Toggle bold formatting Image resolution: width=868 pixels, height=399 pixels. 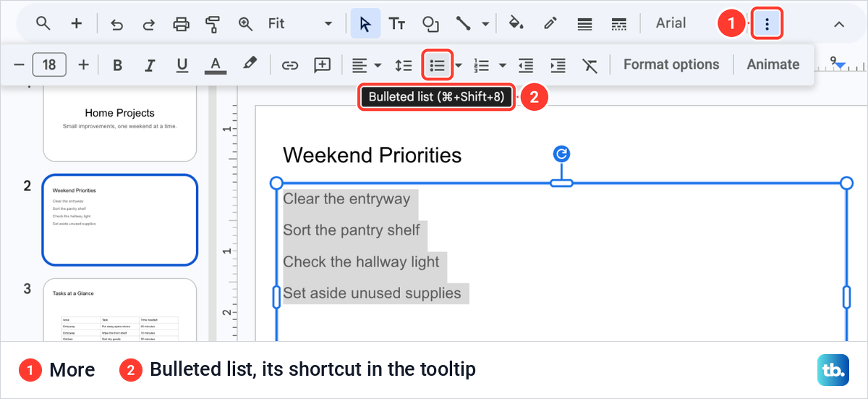click(x=118, y=65)
